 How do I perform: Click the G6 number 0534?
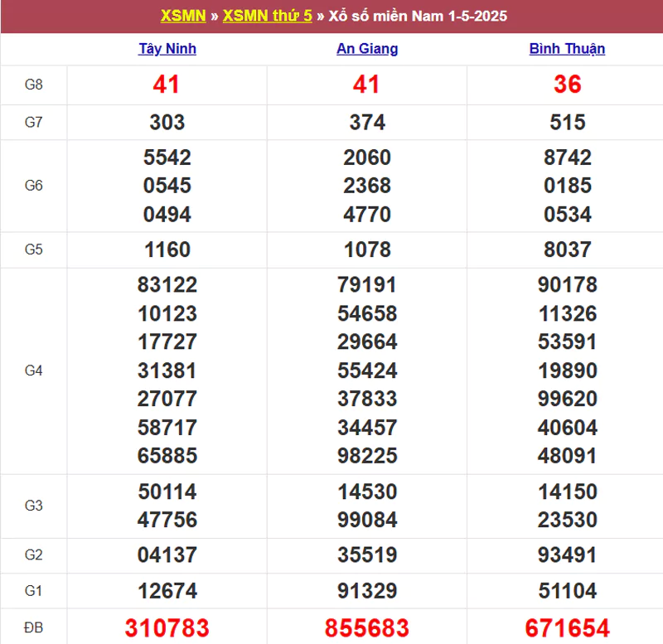(568, 215)
